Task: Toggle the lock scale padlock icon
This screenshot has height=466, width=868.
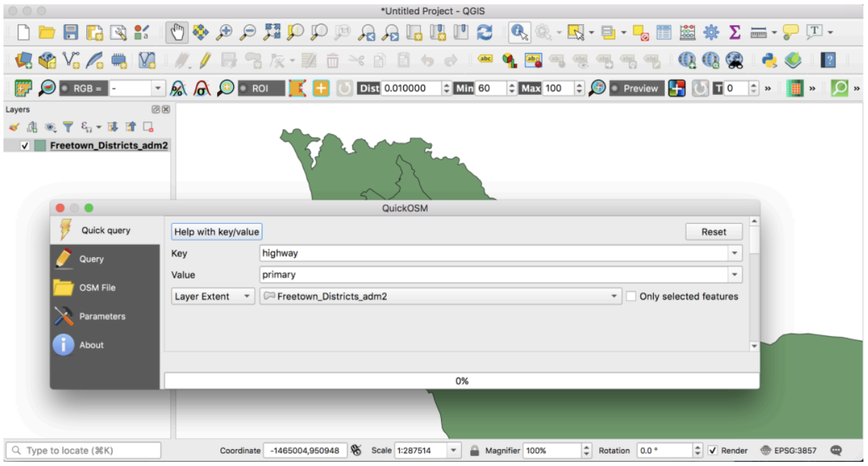Action: coord(474,451)
